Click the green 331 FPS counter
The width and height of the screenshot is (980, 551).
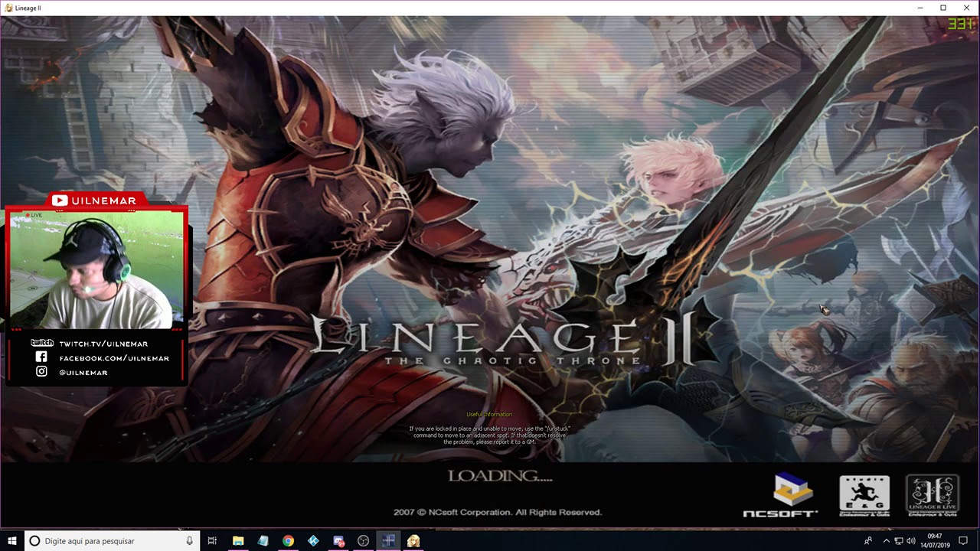point(960,24)
